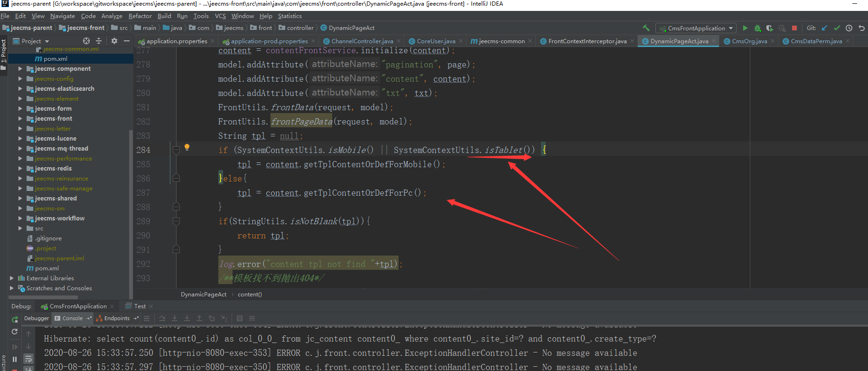This screenshot has width=868, height=371.
Task: Expand the jeecms-component module
Action: [20, 69]
